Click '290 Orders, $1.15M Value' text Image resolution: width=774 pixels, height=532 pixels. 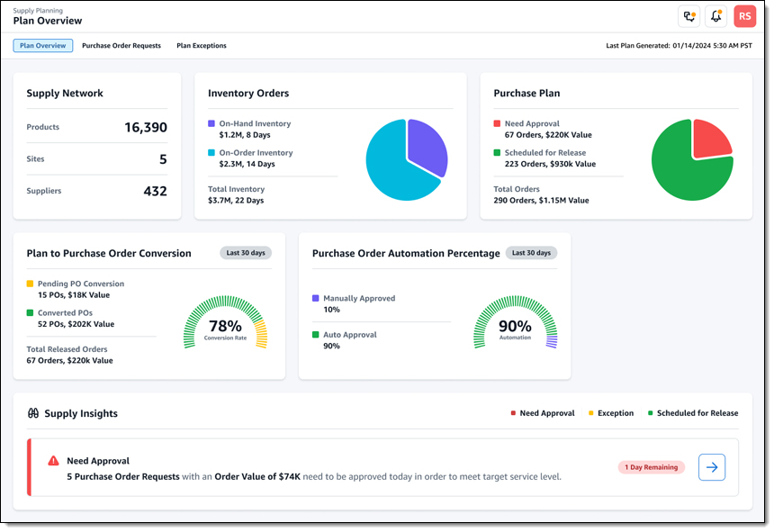[541, 201]
